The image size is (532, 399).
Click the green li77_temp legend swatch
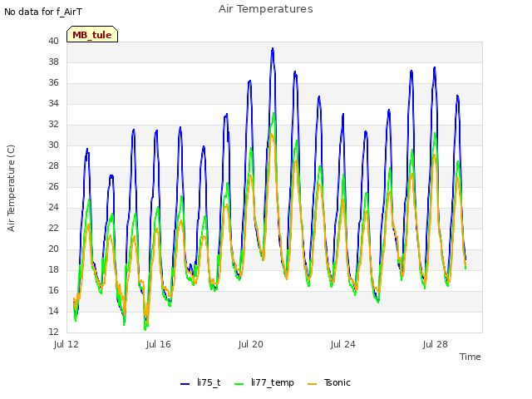[x=239, y=384]
